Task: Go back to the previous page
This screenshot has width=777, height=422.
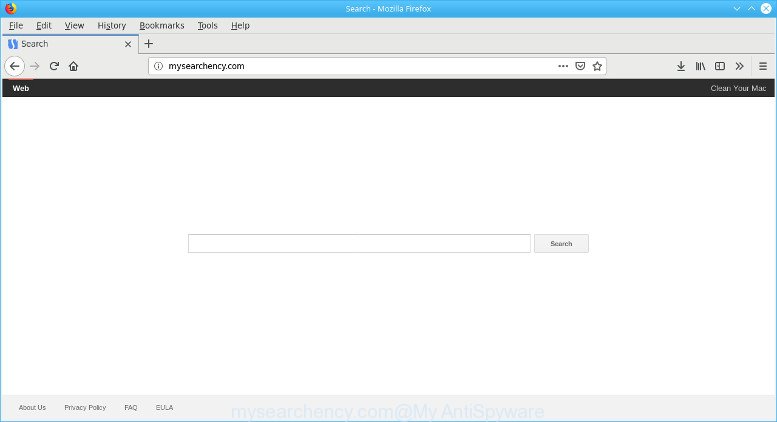Action: tap(14, 66)
